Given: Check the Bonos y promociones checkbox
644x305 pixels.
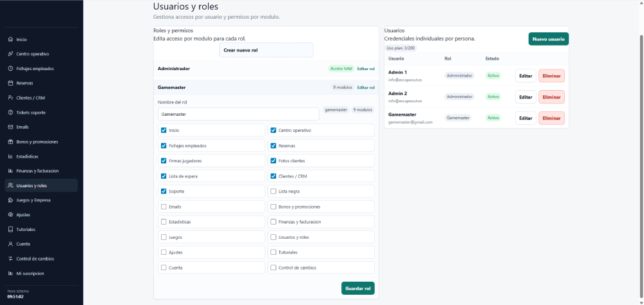Looking at the screenshot, I should [273, 207].
